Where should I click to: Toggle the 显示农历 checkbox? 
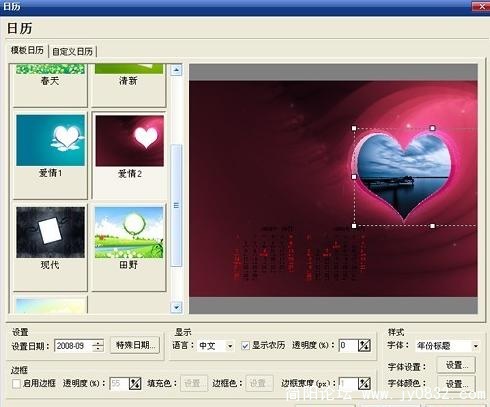[x=245, y=346]
